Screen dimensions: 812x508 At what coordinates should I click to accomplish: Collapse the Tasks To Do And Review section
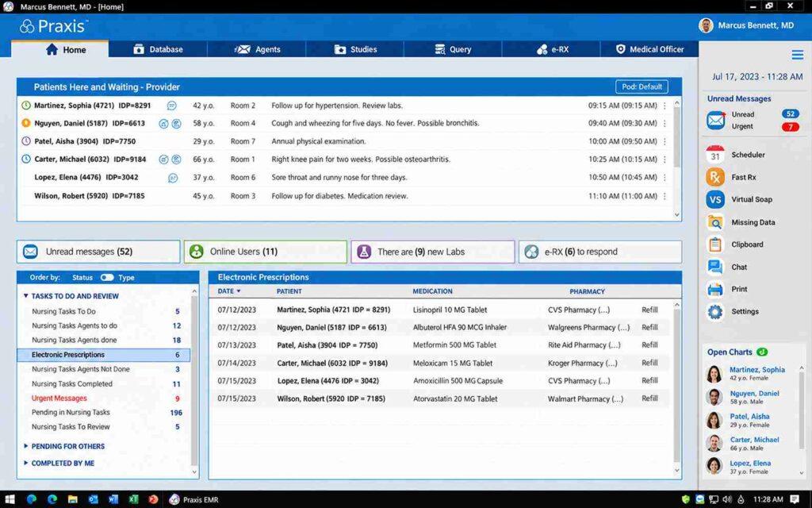26,296
